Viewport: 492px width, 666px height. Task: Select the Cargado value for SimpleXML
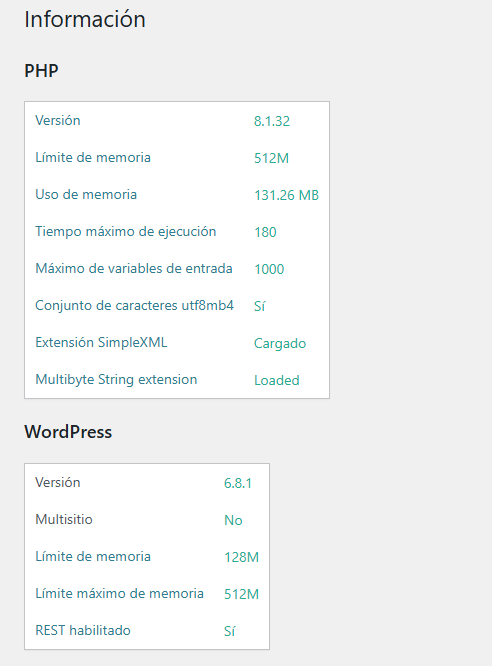point(280,343)
